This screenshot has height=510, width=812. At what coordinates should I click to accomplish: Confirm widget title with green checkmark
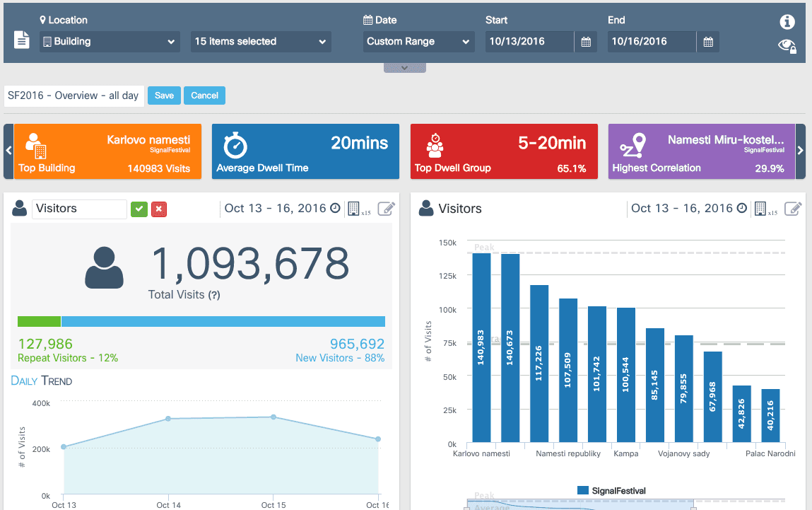(139, 209)
